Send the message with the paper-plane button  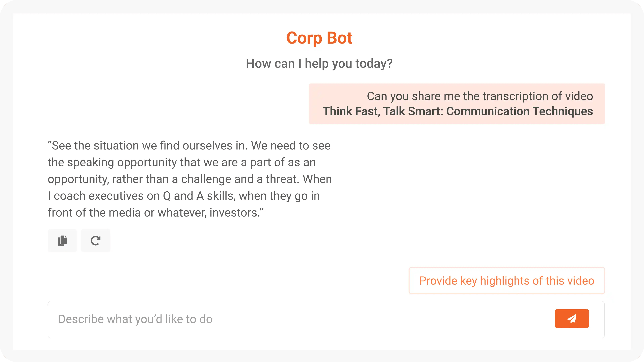click(572, 319)
